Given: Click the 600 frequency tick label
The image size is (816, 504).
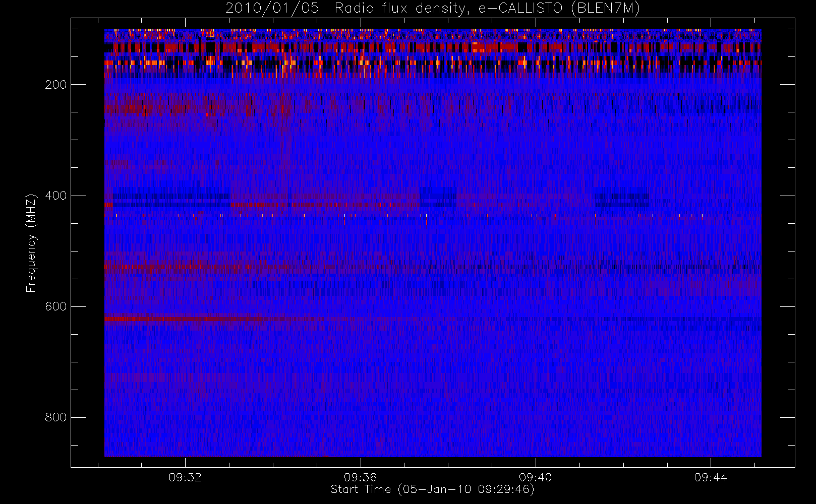Looking at the screenshot, I should (x=56, y=306).
